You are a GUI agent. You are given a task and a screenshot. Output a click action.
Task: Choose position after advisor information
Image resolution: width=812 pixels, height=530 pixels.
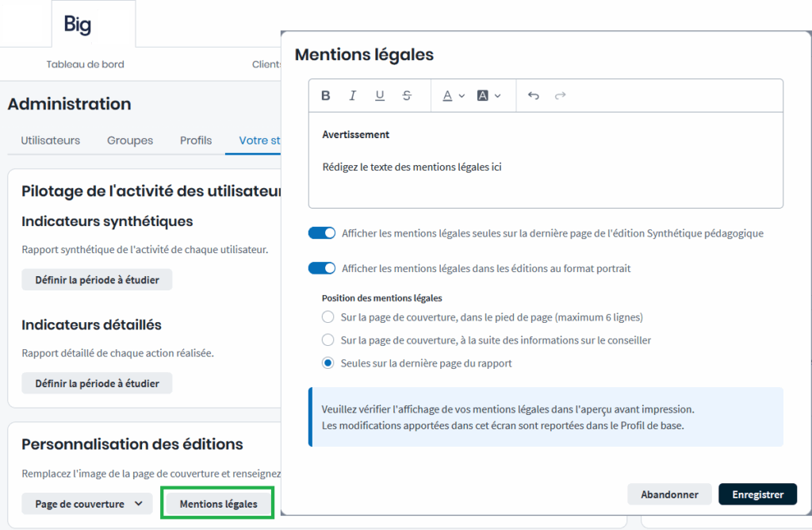tap(328, 340)
